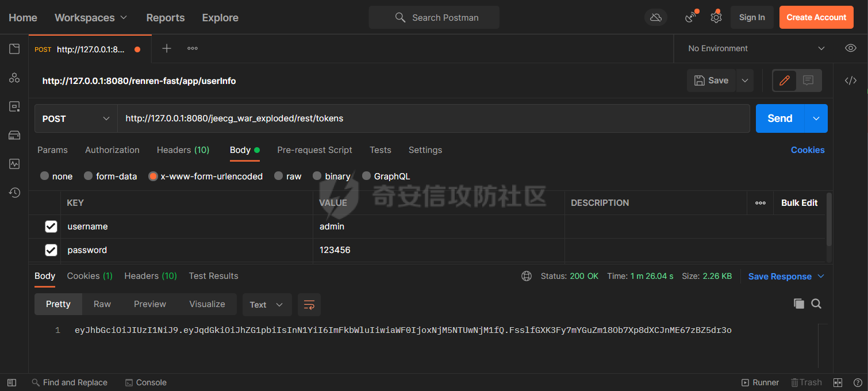Open the Test Results tab
This screenshot has height=391, width=868.
pyautogui.click(x=213, y=276)
